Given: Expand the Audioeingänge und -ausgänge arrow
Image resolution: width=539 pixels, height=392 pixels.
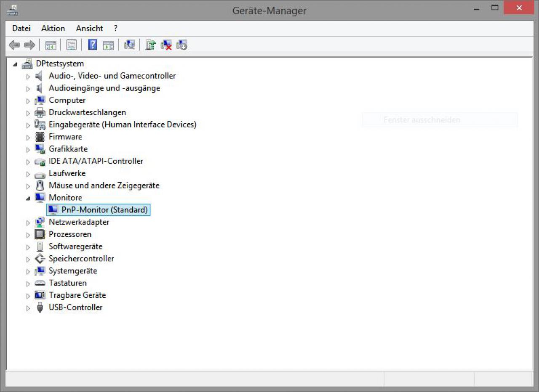Looking at the screenshot, I should (x=28, y=88).
